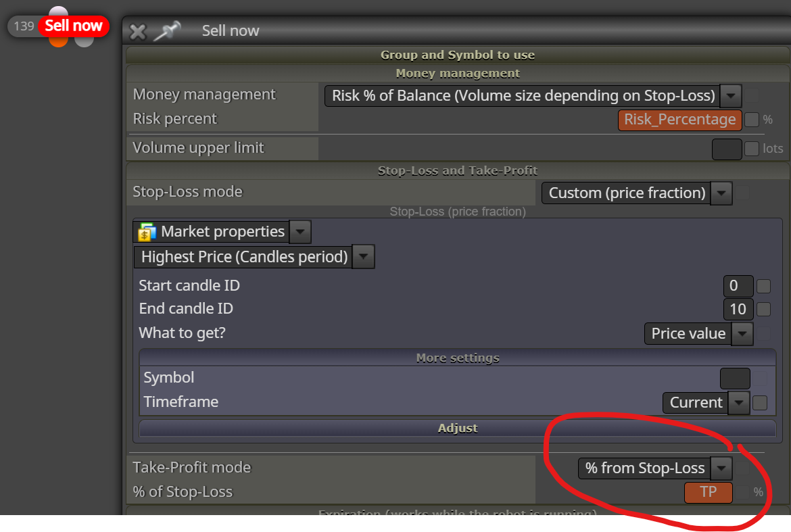The height and width of the screenshot is (532, 791).
Task: Click the Symbol input field
Action: click(735, 379)
